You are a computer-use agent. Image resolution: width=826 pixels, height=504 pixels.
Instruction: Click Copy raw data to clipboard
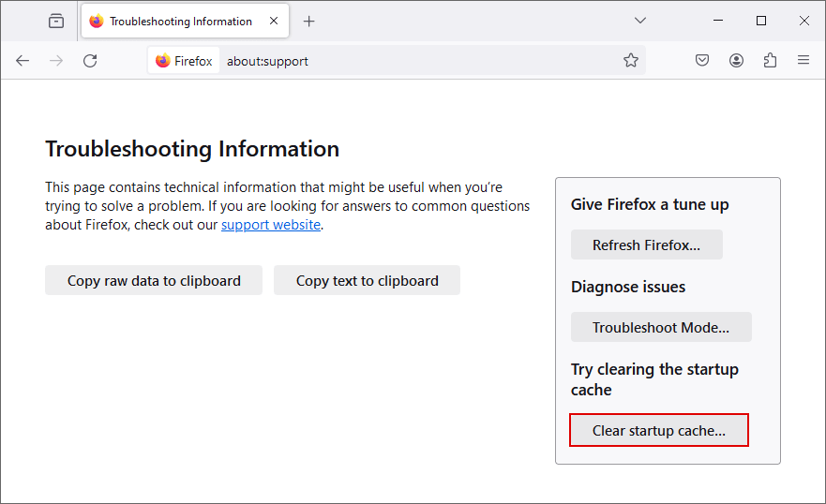(x=154, y=280)
